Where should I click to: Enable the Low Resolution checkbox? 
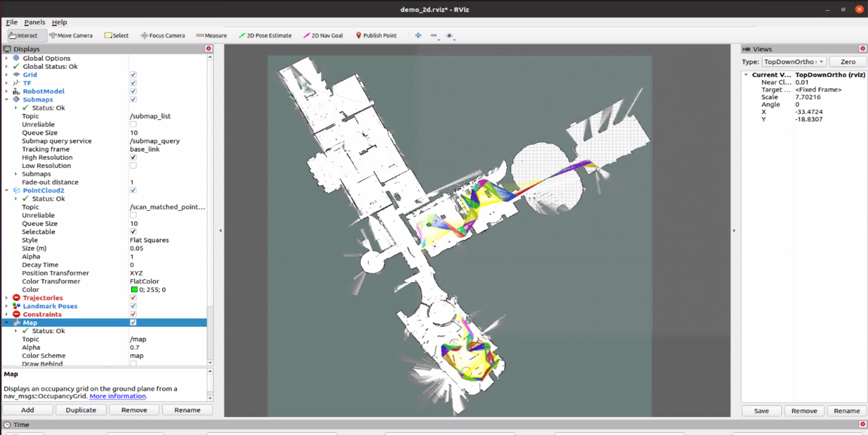click(x=133, y=165)
